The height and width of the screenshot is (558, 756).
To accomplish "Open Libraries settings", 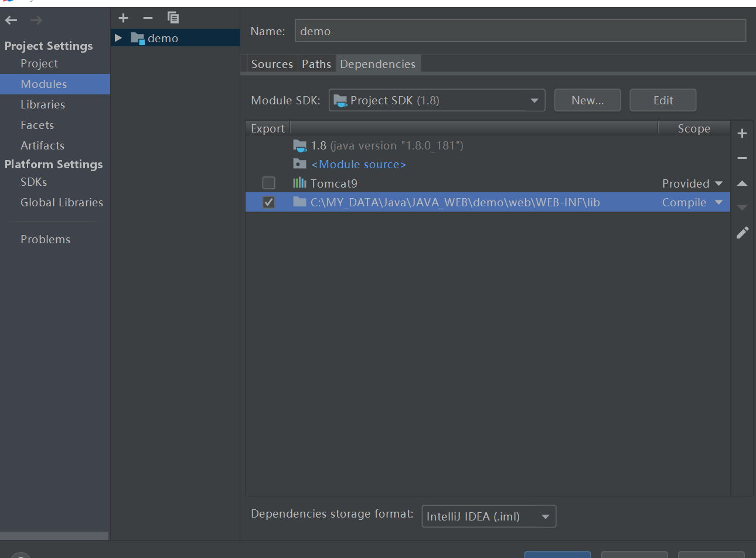I will click(43, 104).
